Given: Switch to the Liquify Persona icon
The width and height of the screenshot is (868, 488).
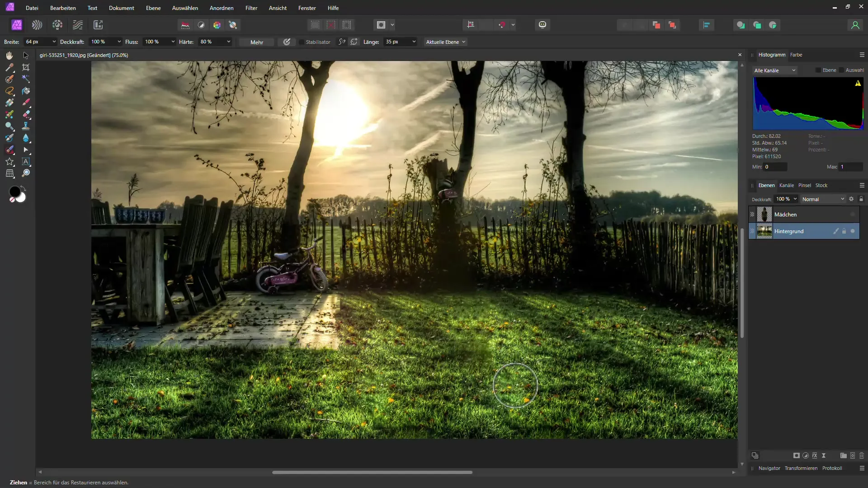Looking at the screenshot, I should (x=37, y=25).
